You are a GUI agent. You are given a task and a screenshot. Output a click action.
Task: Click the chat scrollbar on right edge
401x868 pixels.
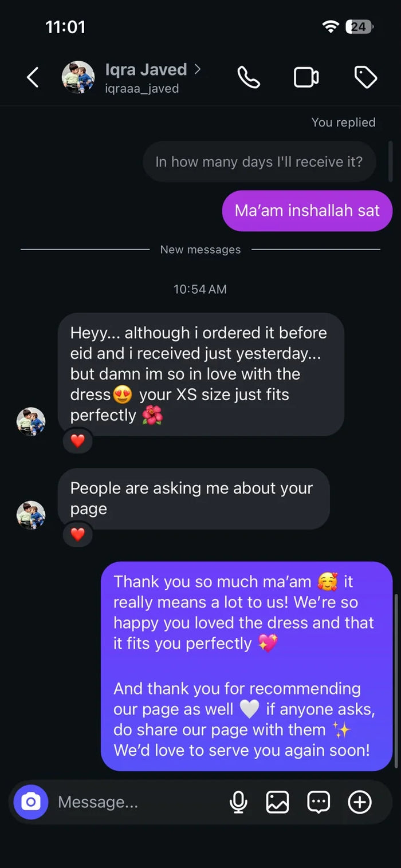(x=396, y=681)
